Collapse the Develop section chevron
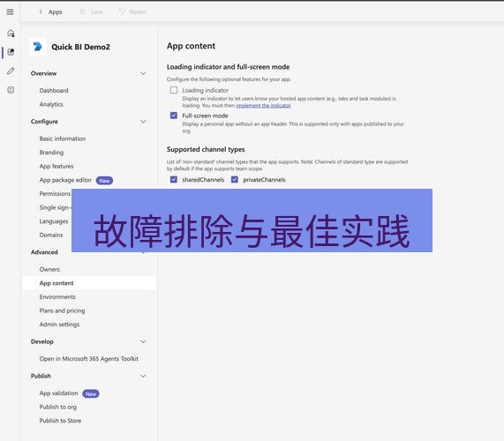This screenshot has height=441, width=504. pos(143,341)
